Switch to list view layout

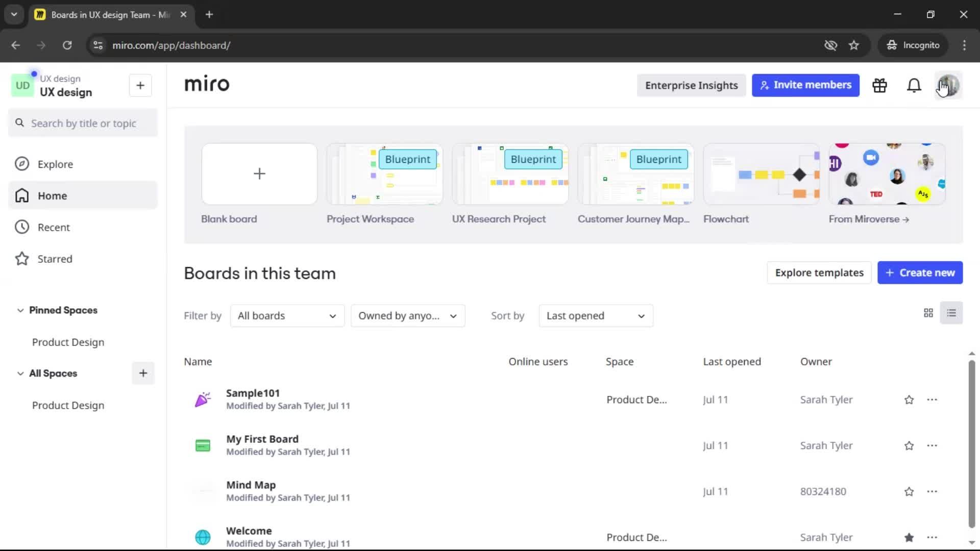coord(951,313)
